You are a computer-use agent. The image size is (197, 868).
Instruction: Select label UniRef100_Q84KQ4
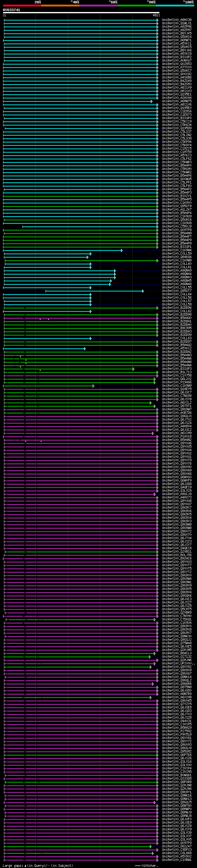(x=177, y=257)
